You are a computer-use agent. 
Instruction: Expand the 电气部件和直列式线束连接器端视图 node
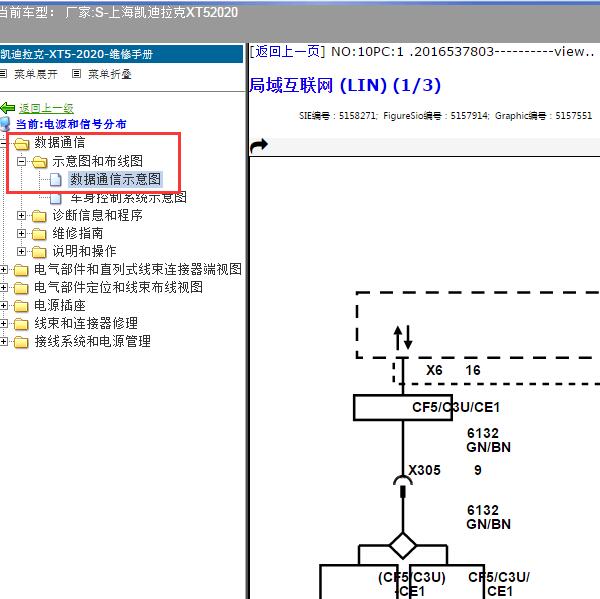pyautogui.click(x=3, y=269)
